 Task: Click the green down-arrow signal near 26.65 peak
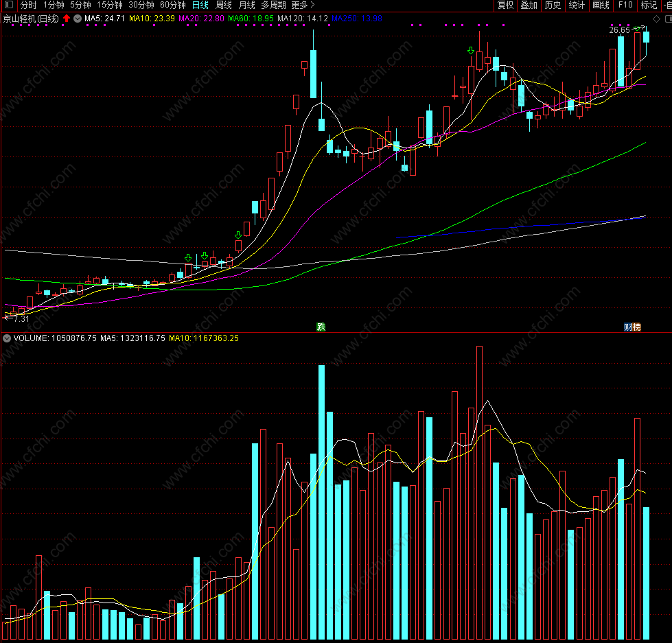[x=637, y=28]
